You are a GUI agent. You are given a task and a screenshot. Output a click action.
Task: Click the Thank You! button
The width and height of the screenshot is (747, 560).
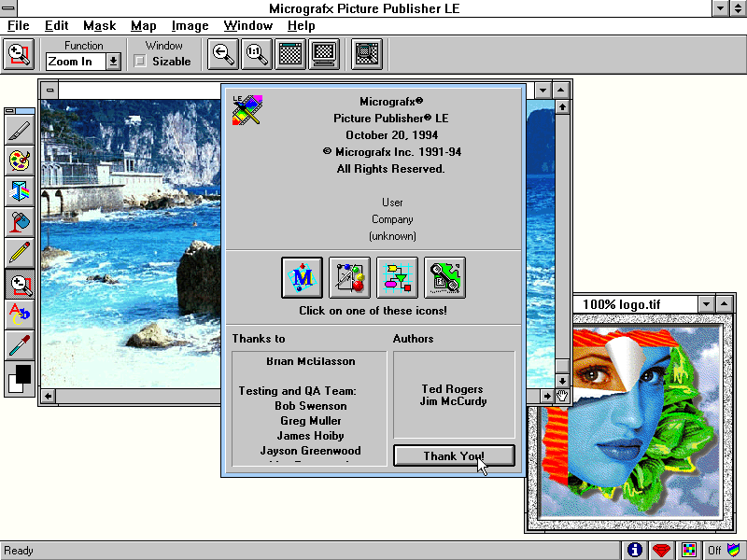(x=454, y=456)
